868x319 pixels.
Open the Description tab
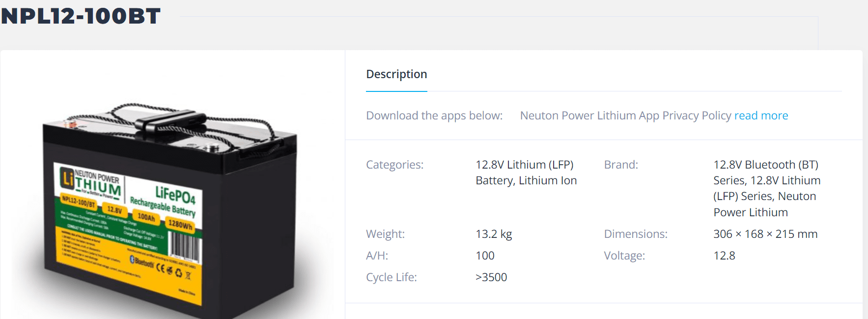click(396, 74)
